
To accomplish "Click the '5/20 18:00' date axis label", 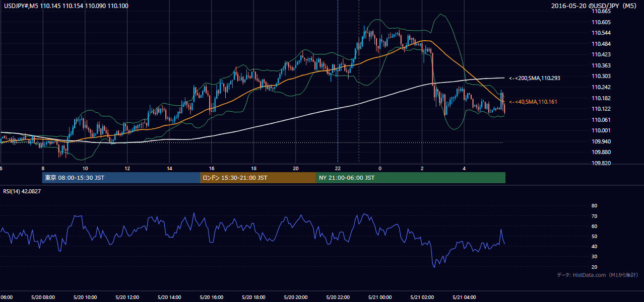I will click(x=253, y=297).
